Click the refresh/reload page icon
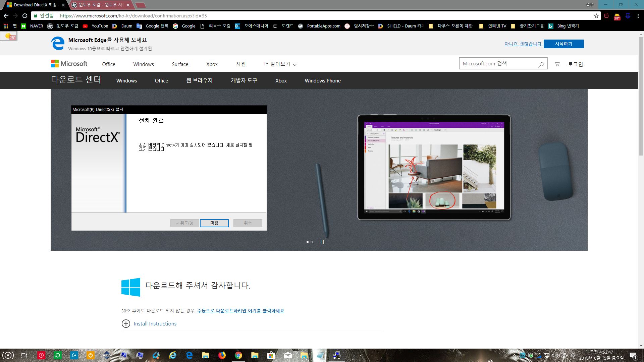This screenshot has height=362, width=644. (25, 16)
